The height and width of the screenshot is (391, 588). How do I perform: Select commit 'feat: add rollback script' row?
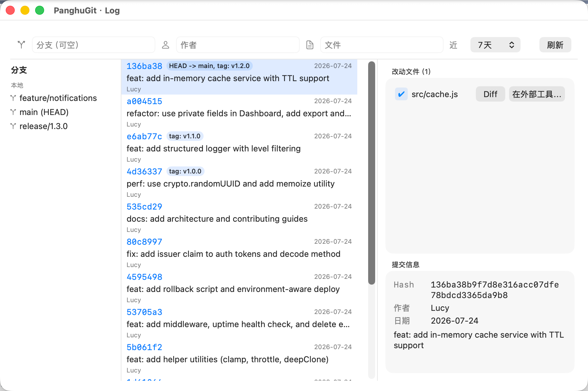click(239, 288)
